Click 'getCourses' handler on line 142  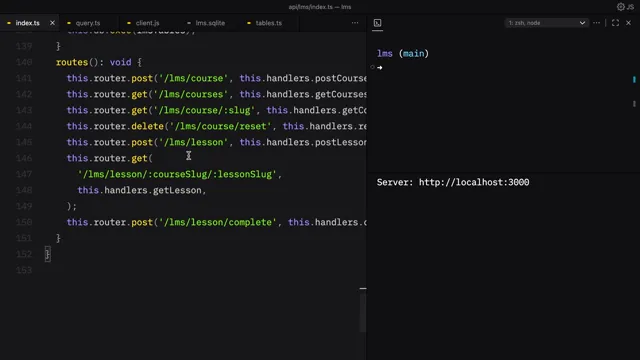click(341, 94)
